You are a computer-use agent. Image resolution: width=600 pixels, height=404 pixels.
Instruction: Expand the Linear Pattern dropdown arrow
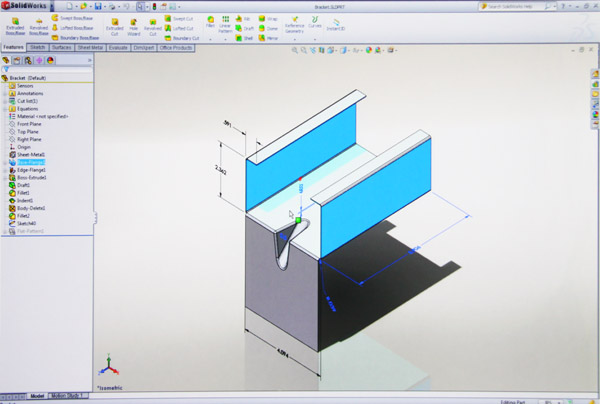(x=225, y=39)
